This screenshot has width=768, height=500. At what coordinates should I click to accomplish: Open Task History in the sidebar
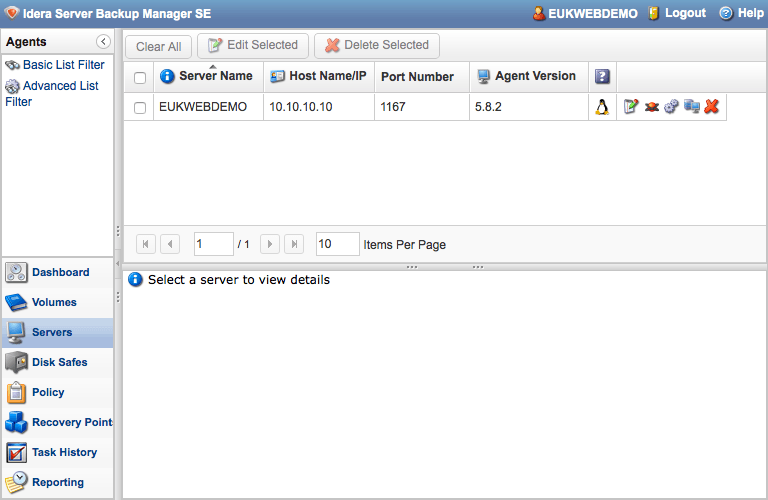point(64,452)
